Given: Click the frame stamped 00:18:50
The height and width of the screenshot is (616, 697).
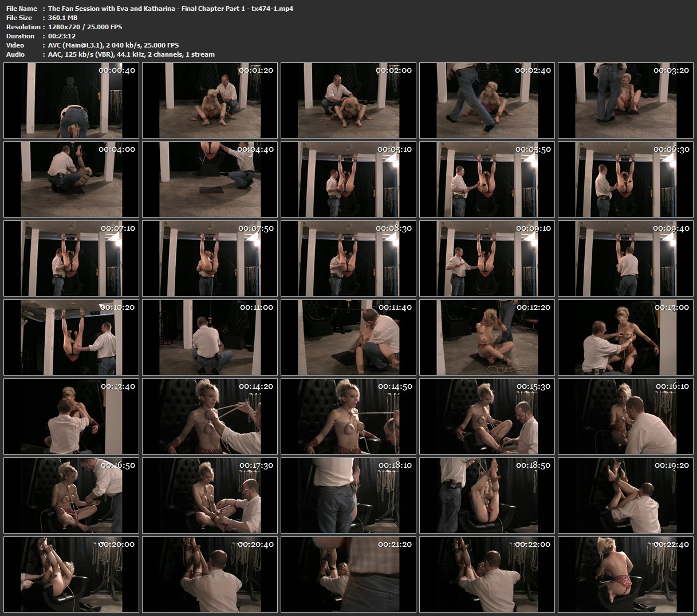Looking at the screenshot, I should (x=487, y=496).
